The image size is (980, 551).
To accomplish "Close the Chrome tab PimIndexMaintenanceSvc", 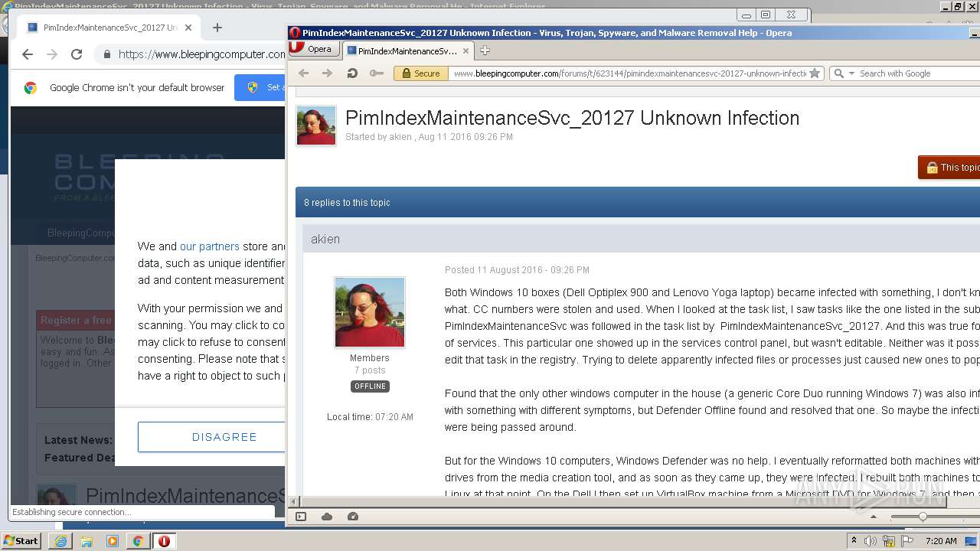I will point(188,28).
